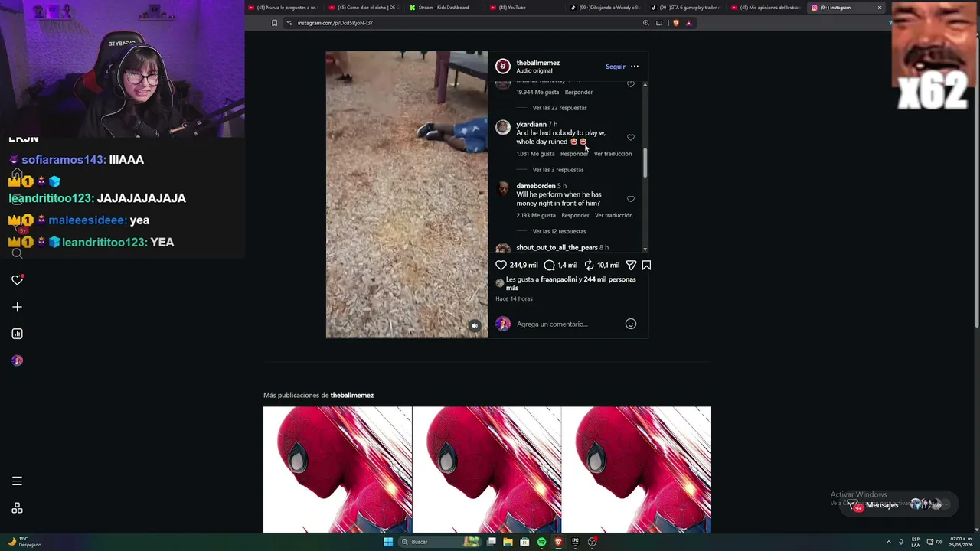
Task: Open the zoom control in the address bar
Action: pos(646,23)
